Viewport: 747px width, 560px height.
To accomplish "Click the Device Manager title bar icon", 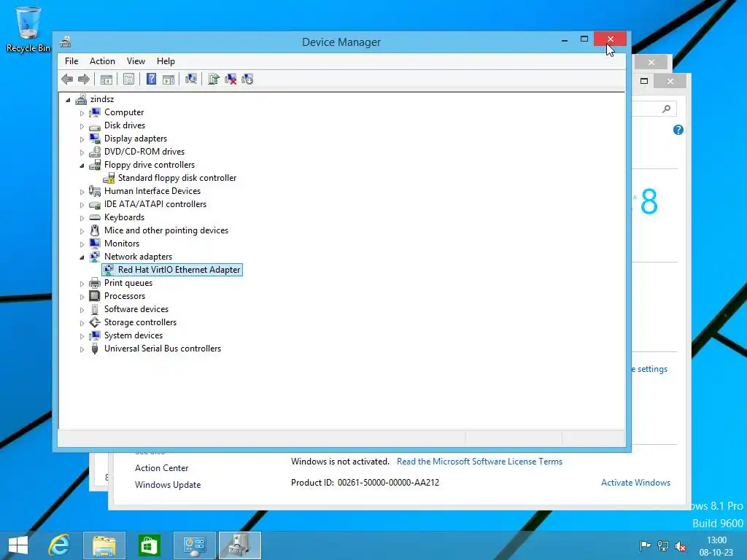I will tap(65, 42).
